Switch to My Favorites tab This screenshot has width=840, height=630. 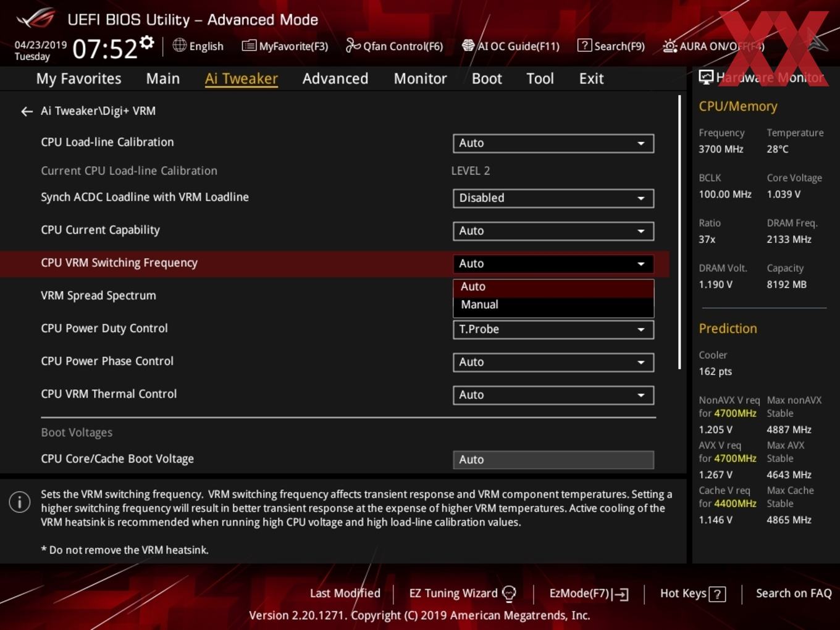(78, 78)
